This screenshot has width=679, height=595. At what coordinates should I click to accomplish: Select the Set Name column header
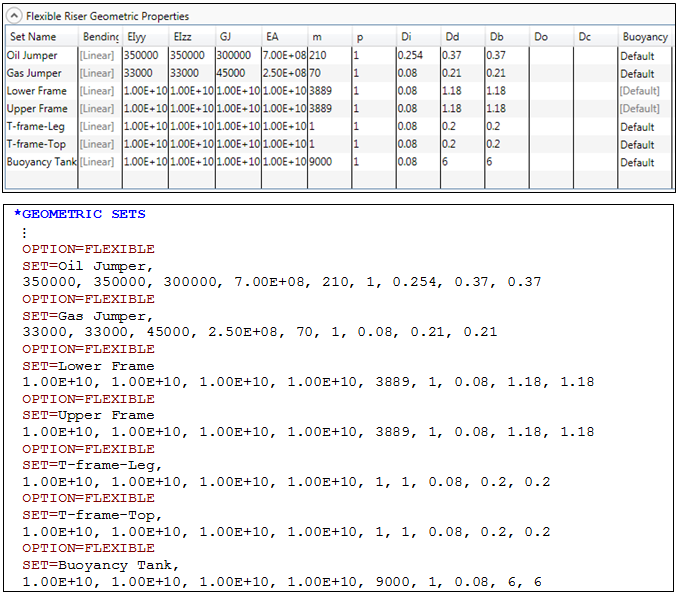[42, 37]
